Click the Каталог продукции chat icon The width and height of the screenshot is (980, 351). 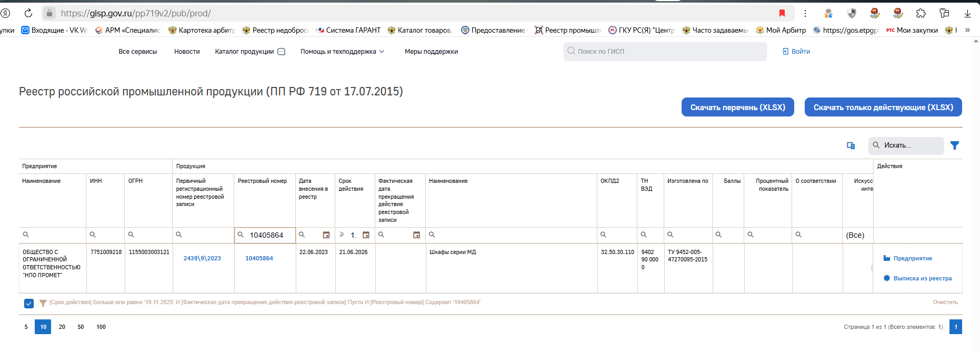282,52
